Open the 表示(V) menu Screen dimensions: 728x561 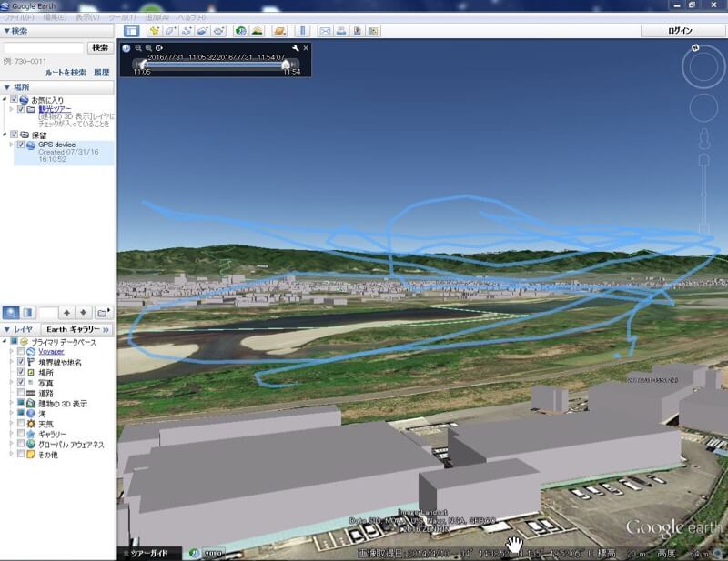click(87, 17)
